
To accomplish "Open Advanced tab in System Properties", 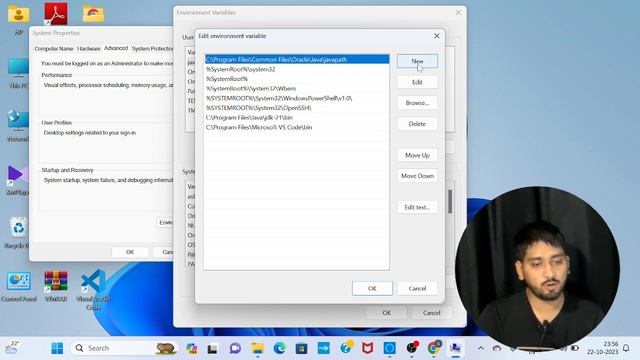I will point(116,48).
